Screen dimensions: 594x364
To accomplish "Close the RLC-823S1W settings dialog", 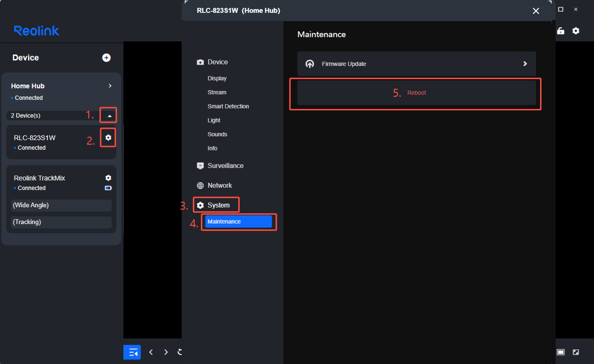I will pyautogui.click(x=535, y=11).
